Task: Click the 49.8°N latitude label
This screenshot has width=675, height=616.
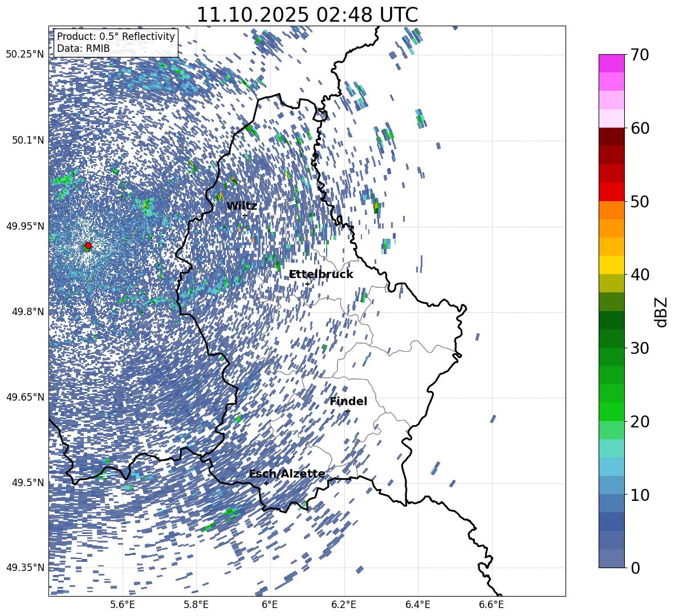Action: coord(29,312)
